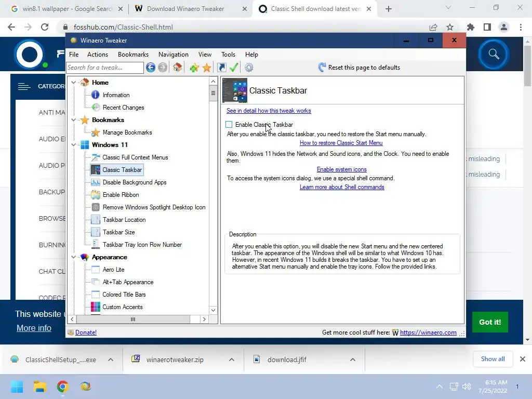This screenshot has width=532, height=399.
Task: Open Chrome tab search dropdown chevron
Action: (x=448, y=7)
